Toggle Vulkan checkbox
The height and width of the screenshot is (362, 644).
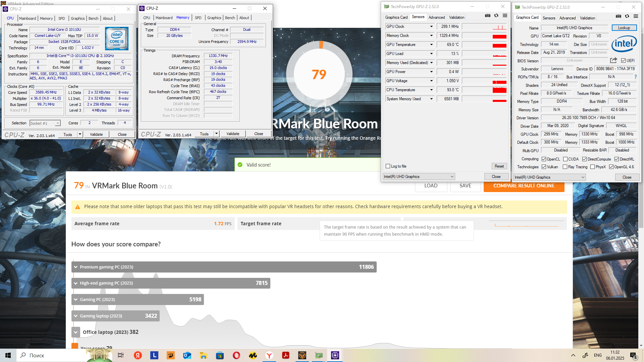[544, 167]
